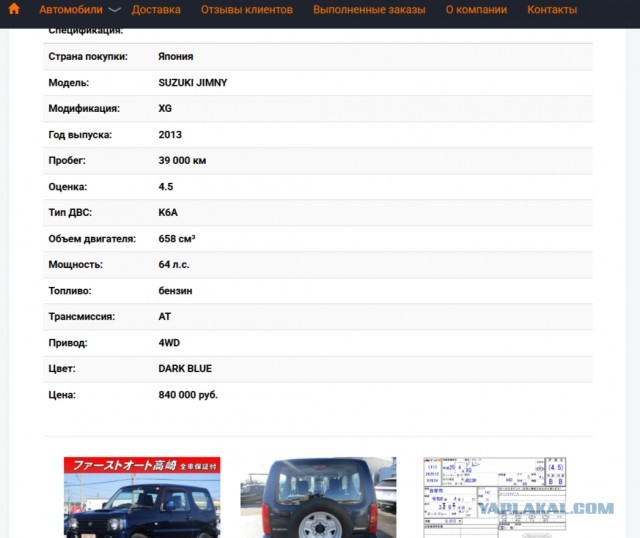Click the label Цвет:

point(62,369)
